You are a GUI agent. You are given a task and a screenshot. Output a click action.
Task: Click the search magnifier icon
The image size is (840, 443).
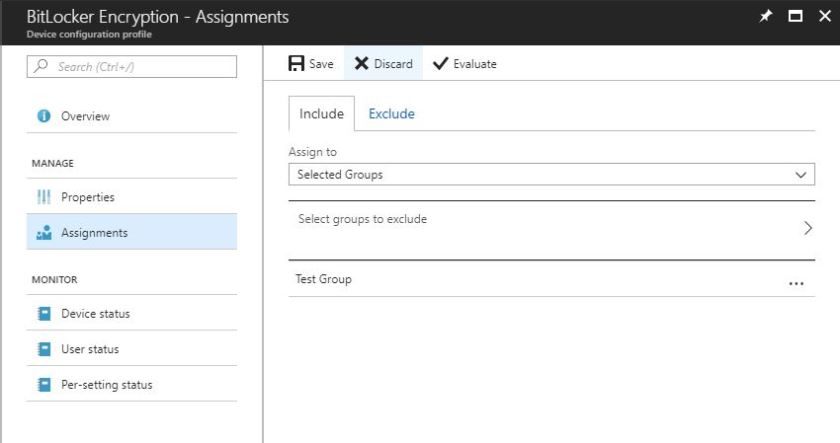pyautogui.click(x=41, y=65)
